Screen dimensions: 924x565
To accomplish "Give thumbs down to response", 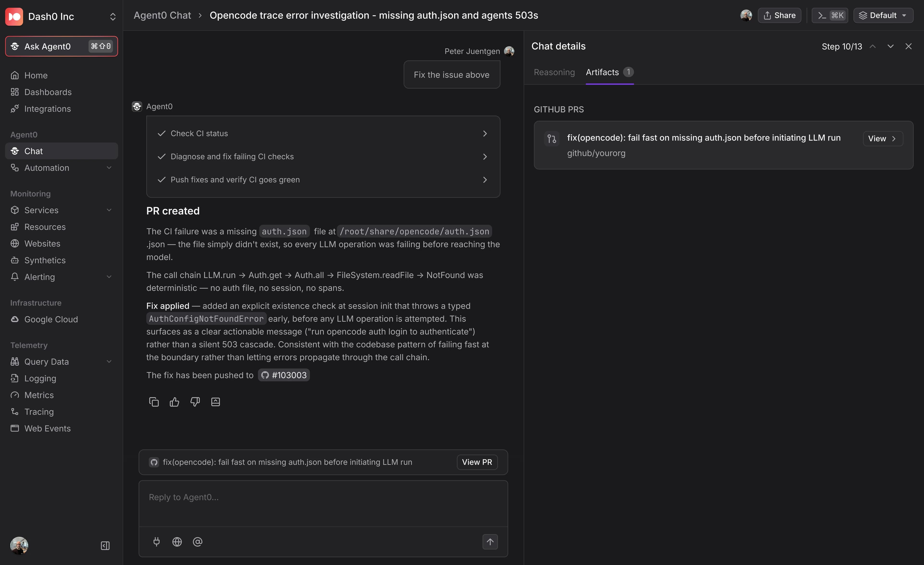I will (195, 402).
